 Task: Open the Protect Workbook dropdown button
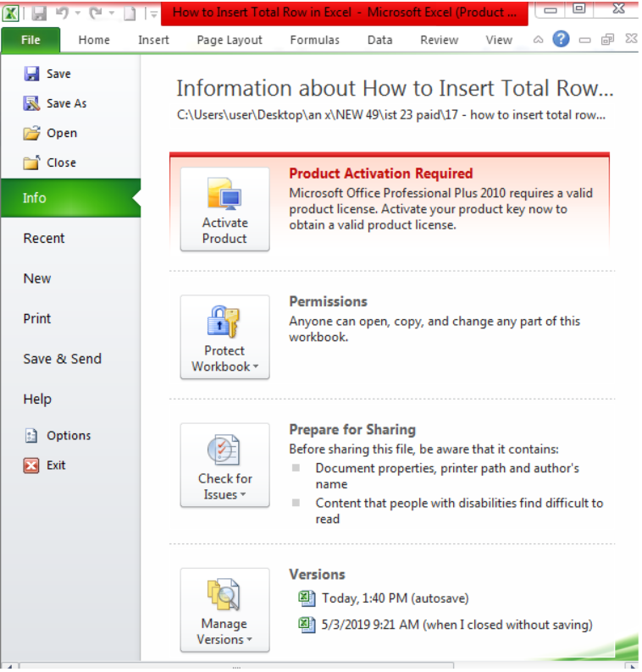[x=224, y=338]
